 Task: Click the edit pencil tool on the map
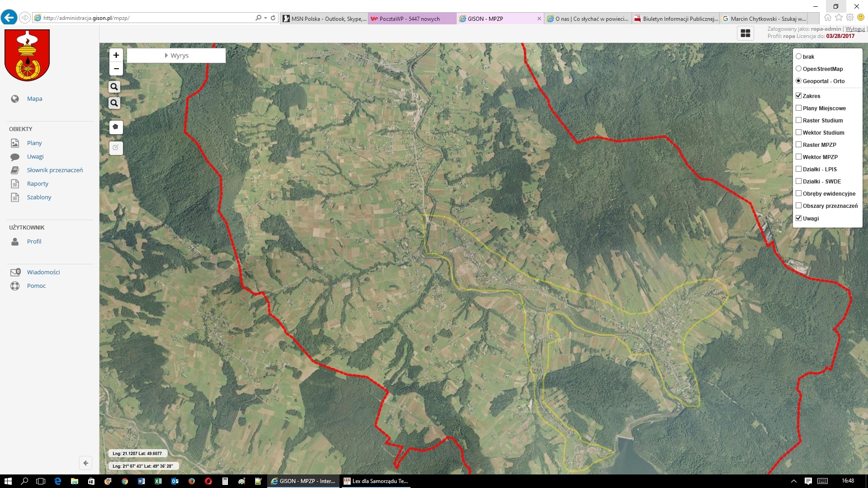(116, 148)
